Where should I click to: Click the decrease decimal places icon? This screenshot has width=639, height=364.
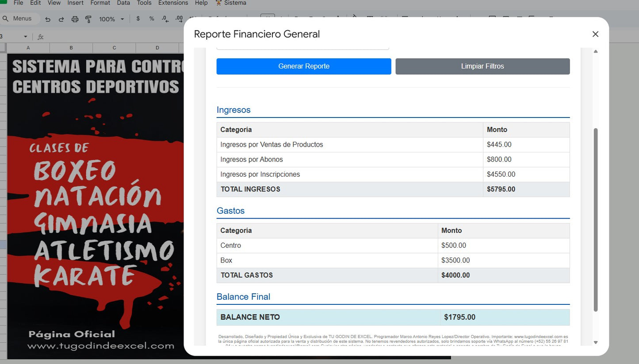(x=164, y=19)
